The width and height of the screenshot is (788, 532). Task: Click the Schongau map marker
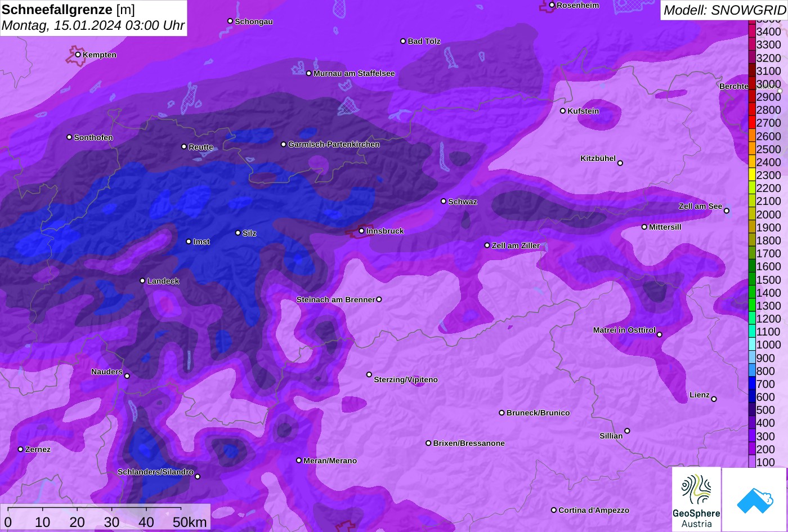click(230, 21)
